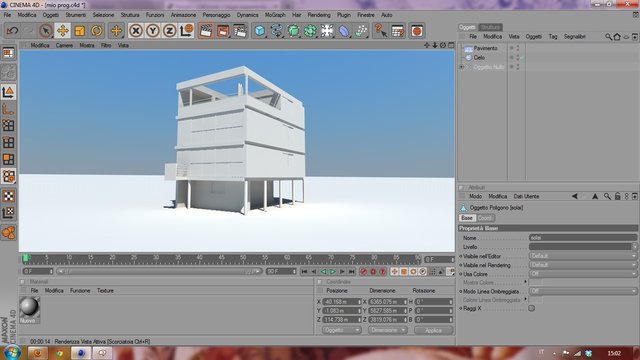Click the taskbar clock showing 15:02
The height and width of the screenshot is (360, 640).
tap(614, 353)
